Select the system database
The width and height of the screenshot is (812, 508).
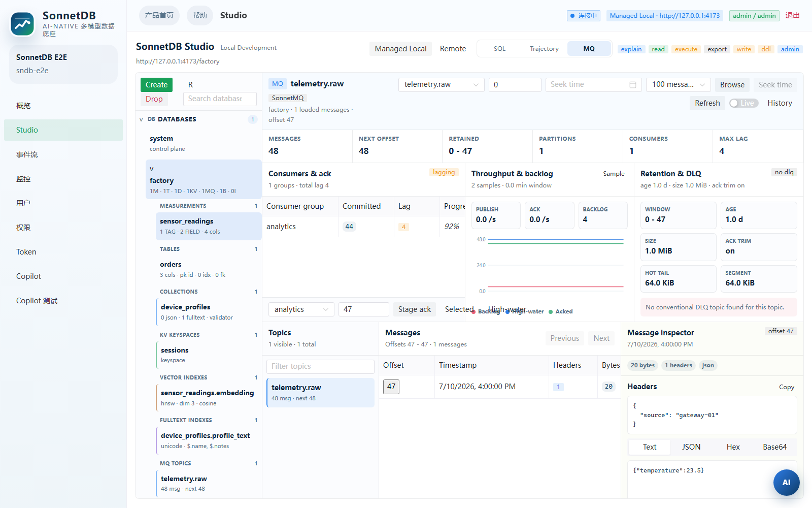tap(203, 143)
